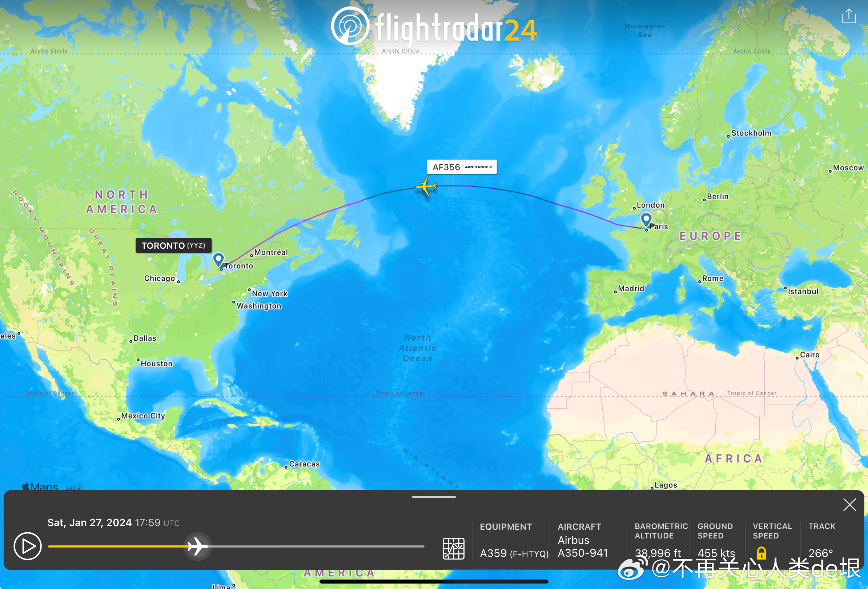Click the unplayed part of the timeline
868x589 pixels.
317,546
